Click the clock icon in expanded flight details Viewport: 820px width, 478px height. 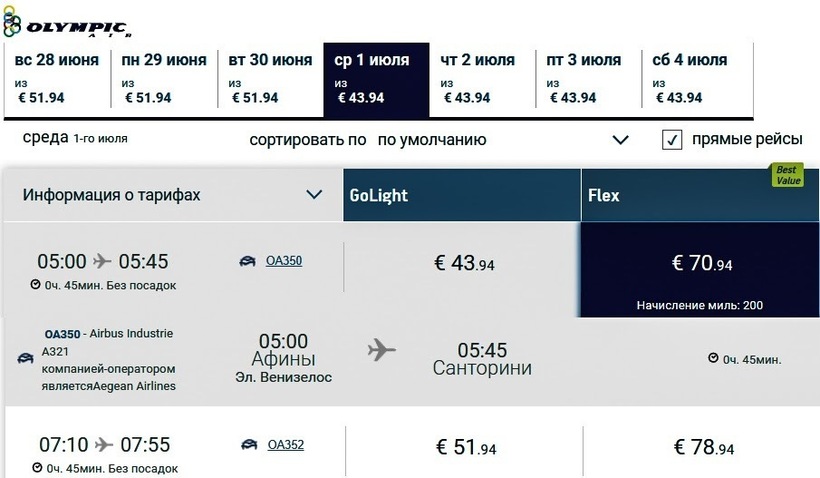[713, 359]
